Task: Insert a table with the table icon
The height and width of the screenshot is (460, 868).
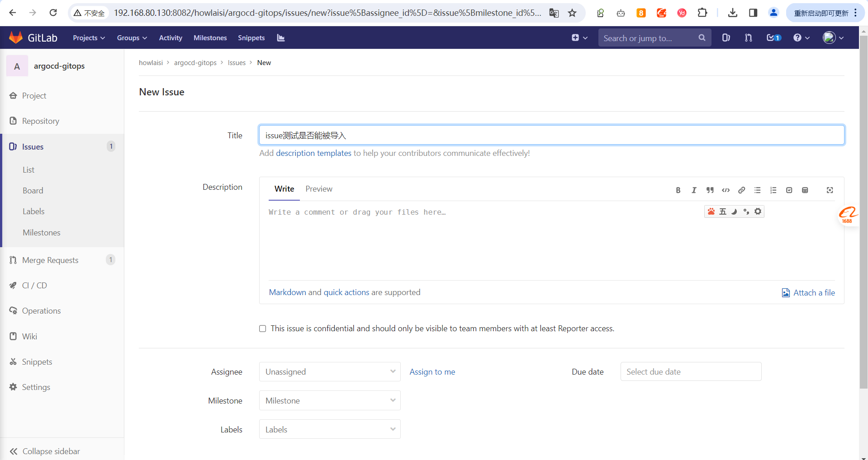Action: click(x=805, y=190)
